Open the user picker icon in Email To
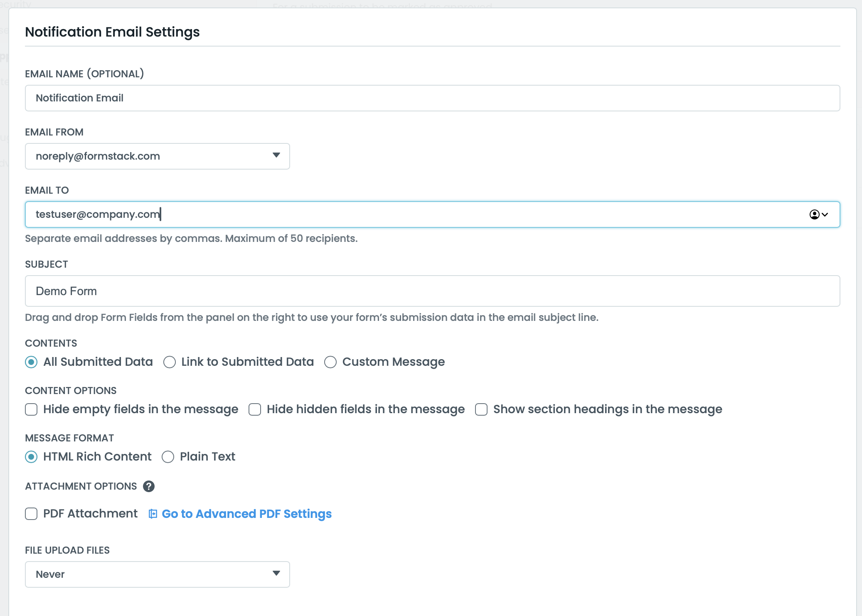Screen dimensions: 862x616 click(814, 214)
